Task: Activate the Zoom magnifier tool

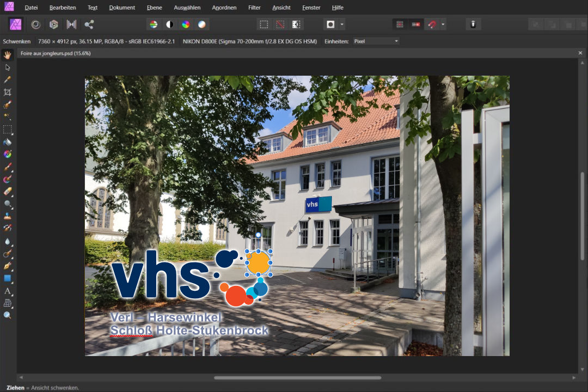Action: 8,315
